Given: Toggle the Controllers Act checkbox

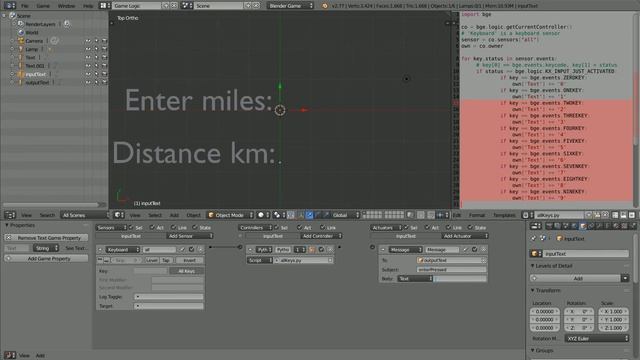Looking at the screenshot, I should [300, 227].
